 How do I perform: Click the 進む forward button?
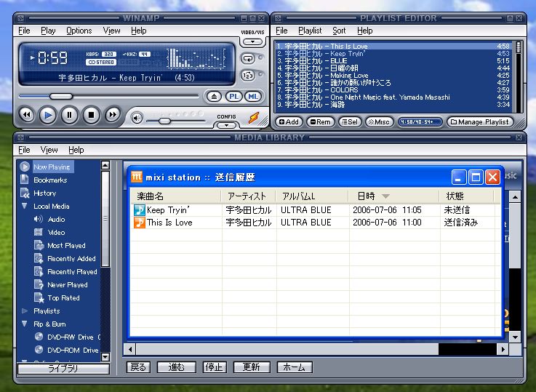(x=177, y=367)
